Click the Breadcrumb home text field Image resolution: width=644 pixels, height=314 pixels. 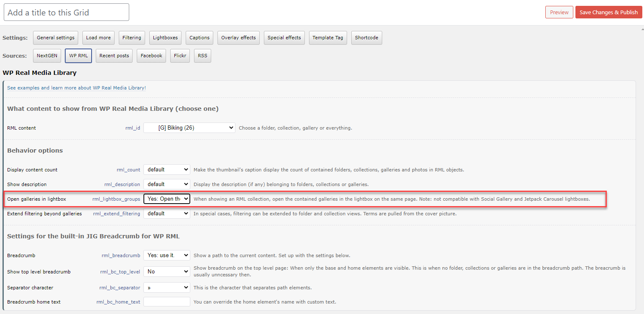pos(167,302)
